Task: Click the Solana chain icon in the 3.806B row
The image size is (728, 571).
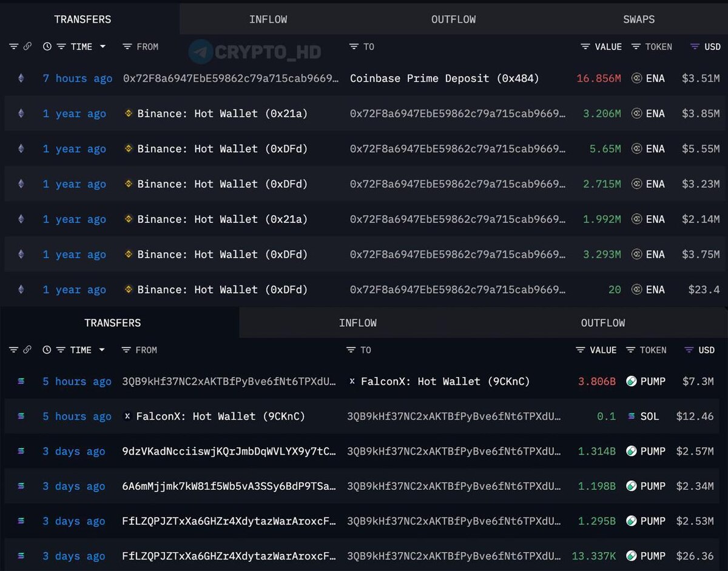Action: click(21, 381)
